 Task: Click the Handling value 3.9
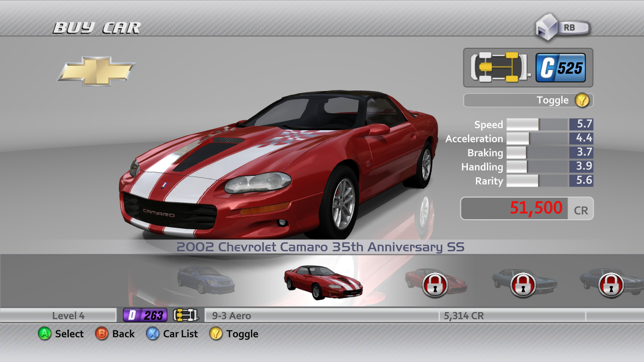pyautogui.click(x=581, y=166)
